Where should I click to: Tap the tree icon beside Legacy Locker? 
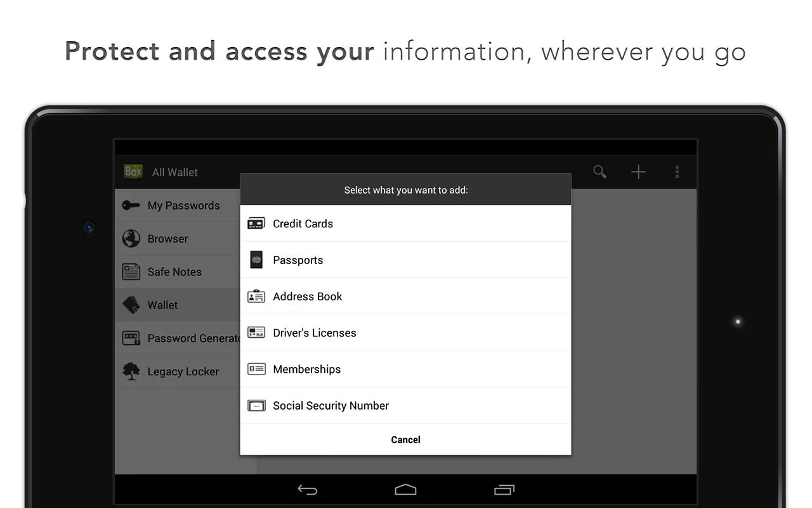(131, 371)
